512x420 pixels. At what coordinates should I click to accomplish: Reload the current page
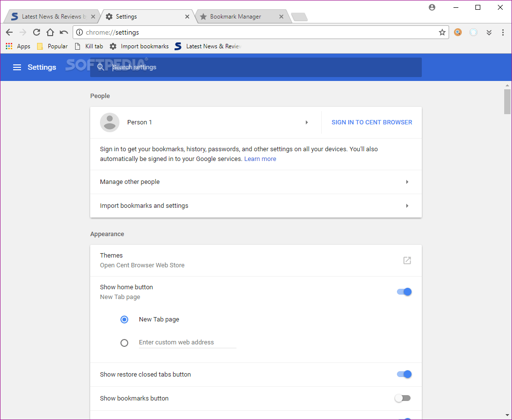(x=37, y=32)
